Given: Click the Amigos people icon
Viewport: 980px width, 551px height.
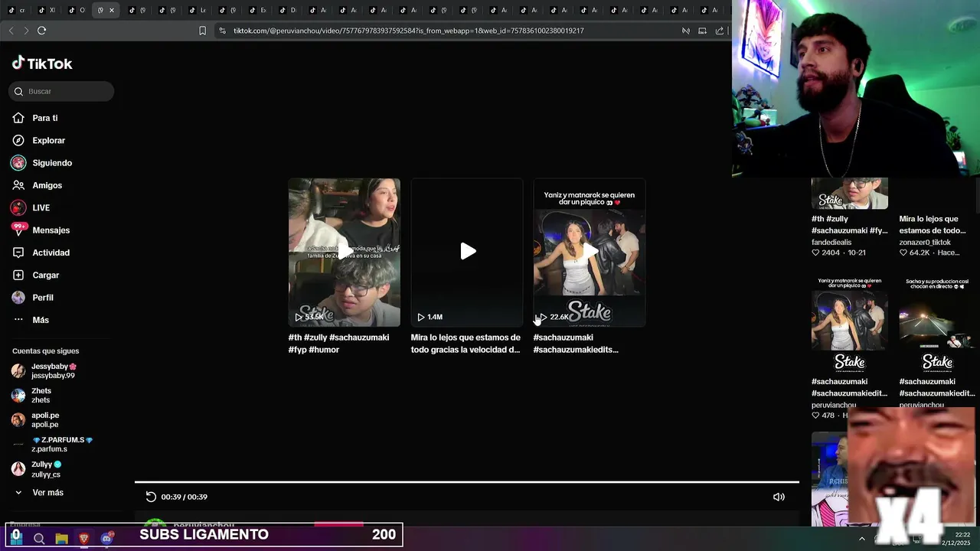Looking at the screenshot, I should 18,185.
